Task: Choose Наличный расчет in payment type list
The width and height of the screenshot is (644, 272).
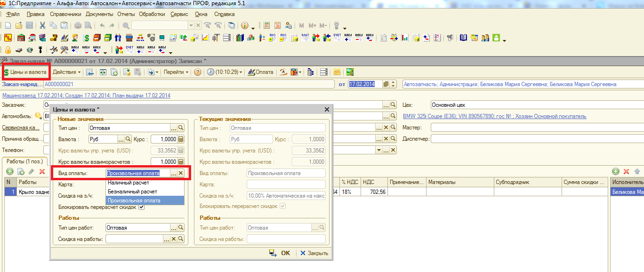Action: pos(145,183)
